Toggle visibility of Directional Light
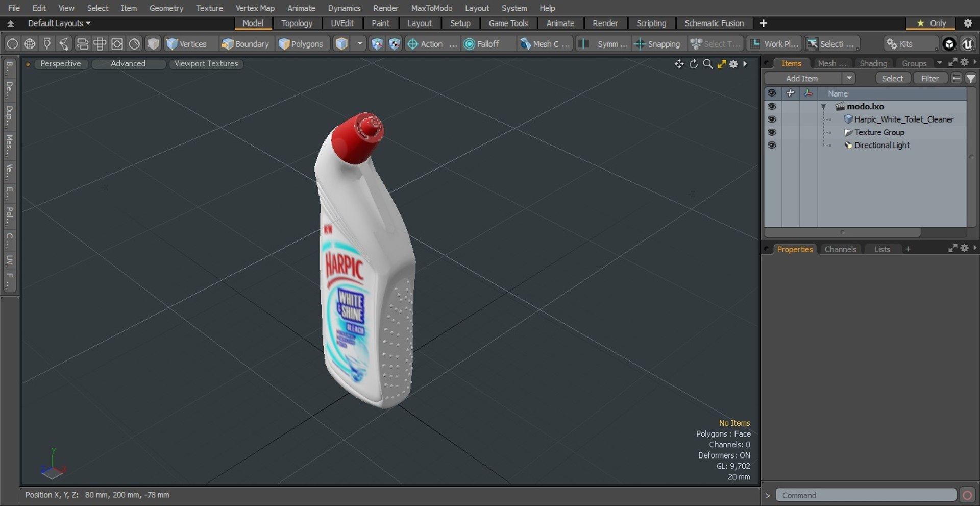 772,145
